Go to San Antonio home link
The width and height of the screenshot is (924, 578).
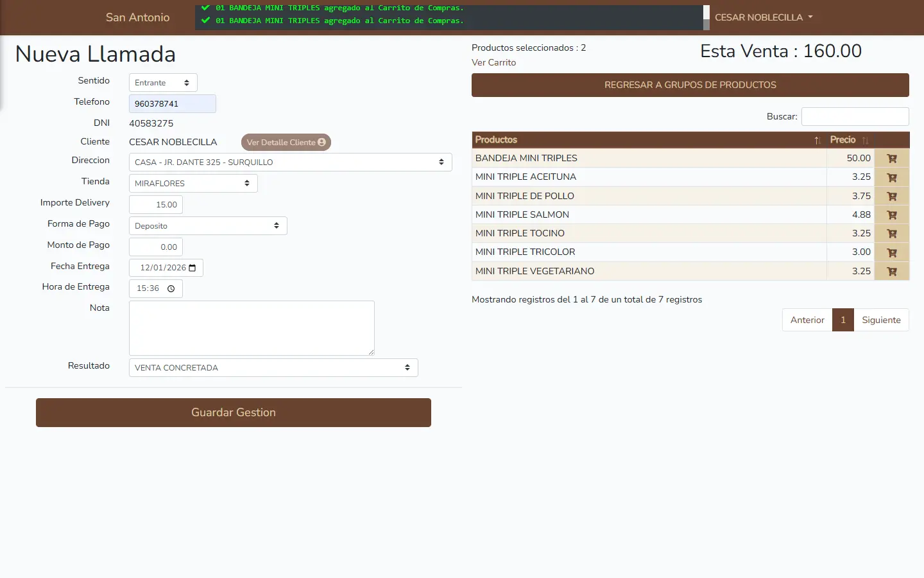pyautogui.click(x=137, y=17)
